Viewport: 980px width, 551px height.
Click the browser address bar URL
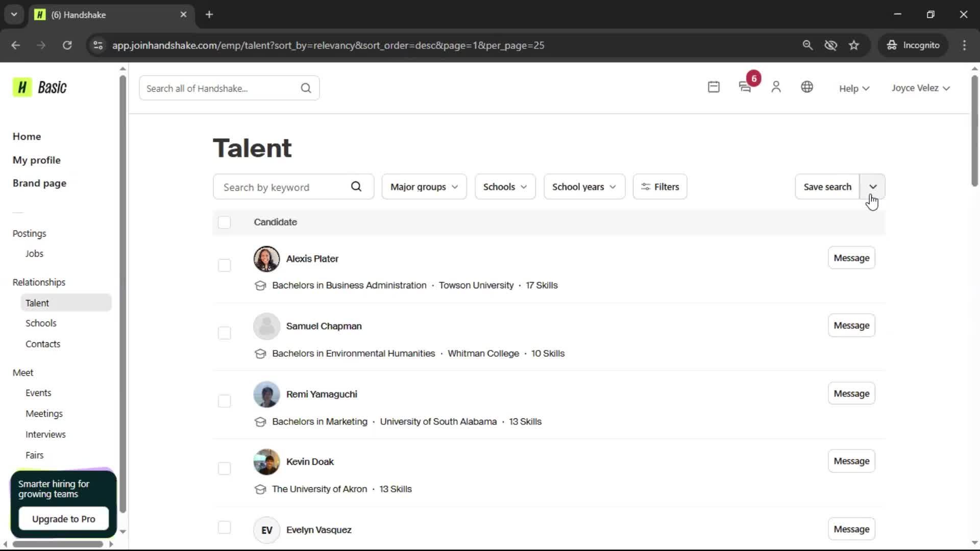pyautogui.click(x=328, y=45)
